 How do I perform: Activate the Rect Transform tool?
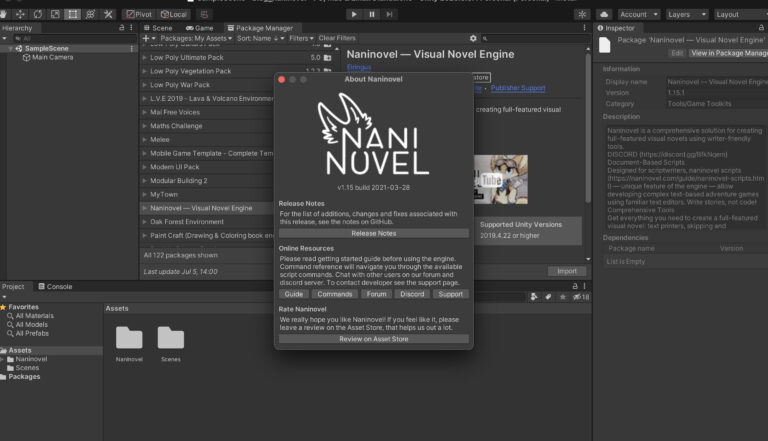coord(72,14)
